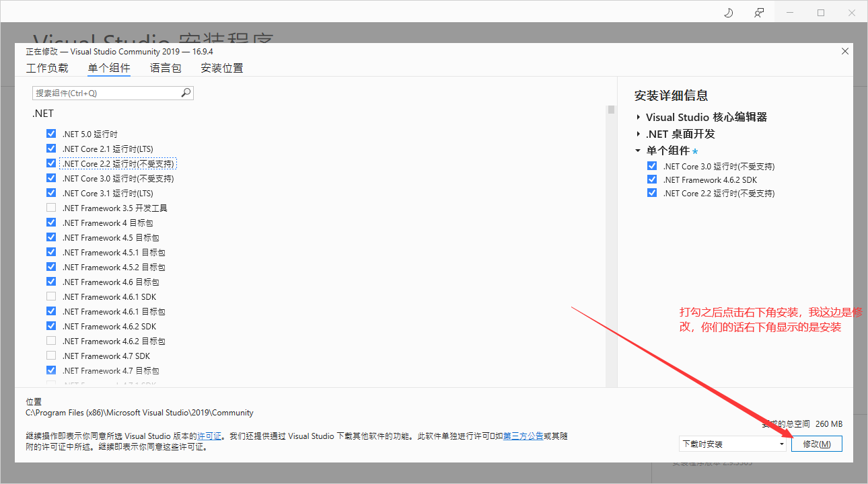
Task: Expand Visual Studio 核心编辑器 section
Action: tap(638, 117)
